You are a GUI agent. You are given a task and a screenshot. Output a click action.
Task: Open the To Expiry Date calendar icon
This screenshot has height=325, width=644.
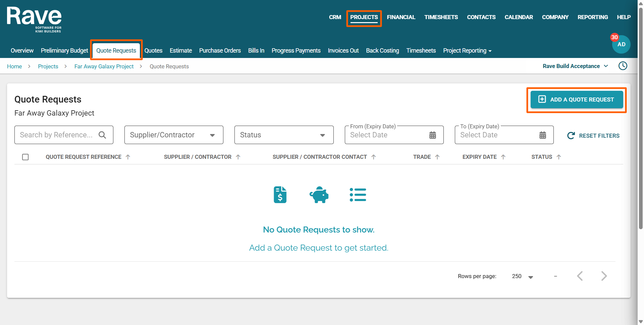(542, 135)
